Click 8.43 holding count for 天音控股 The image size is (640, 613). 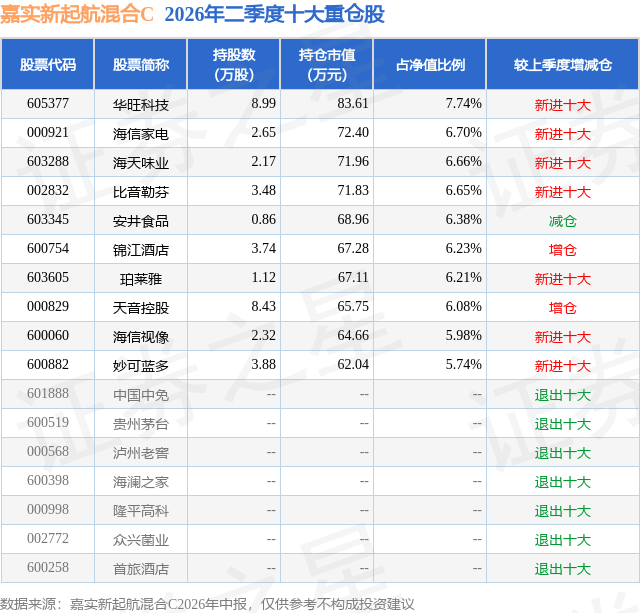tap(263, 306)
